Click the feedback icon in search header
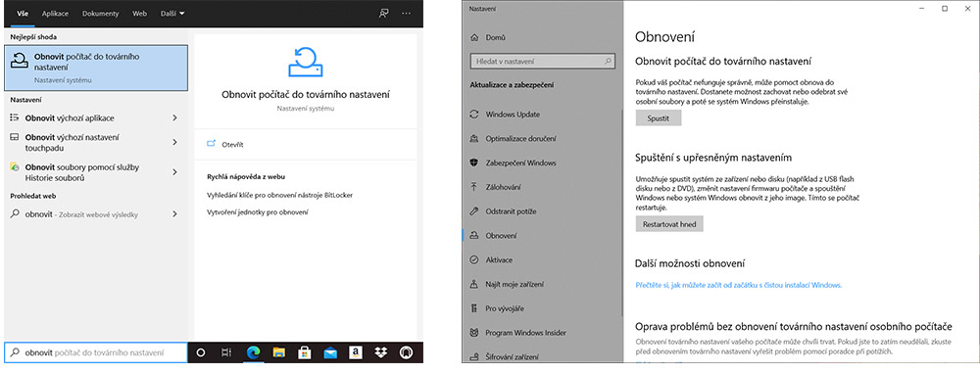The width and height of the screenshot is (980, 373). point(384,13)
